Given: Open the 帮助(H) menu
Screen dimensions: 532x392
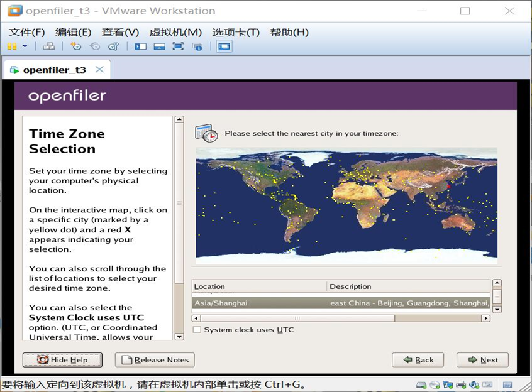Looking at the screenshot, I should (x=289, y=32).
